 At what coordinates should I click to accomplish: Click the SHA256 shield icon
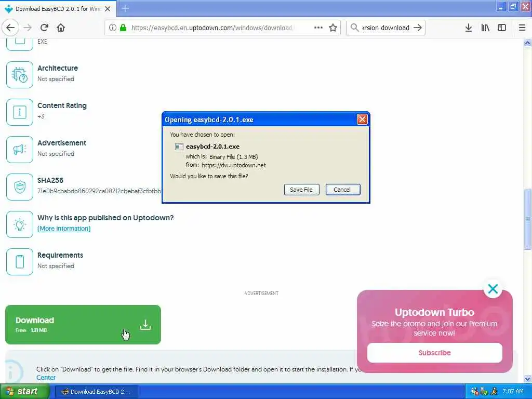point(20,187)
